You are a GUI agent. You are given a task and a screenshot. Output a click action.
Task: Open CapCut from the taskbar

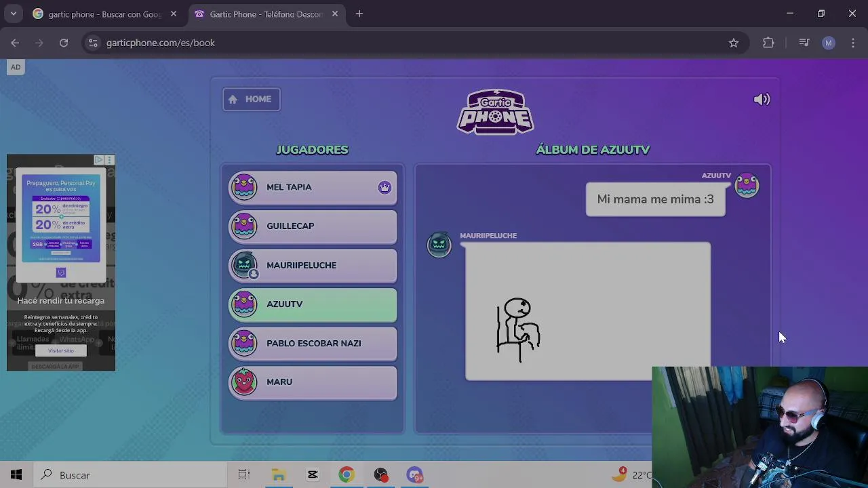tap(313, 475)
